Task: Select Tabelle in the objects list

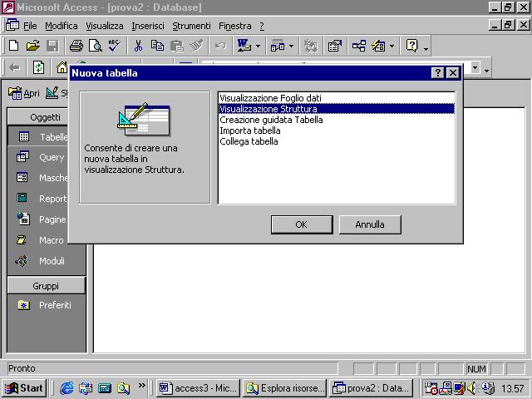Action: [x=38, y=136]
